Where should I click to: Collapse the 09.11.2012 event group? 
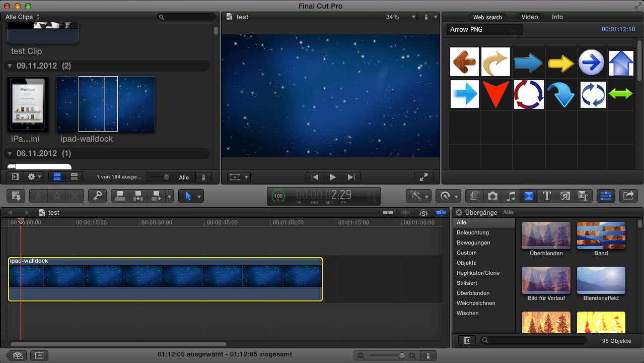point(10,66)
